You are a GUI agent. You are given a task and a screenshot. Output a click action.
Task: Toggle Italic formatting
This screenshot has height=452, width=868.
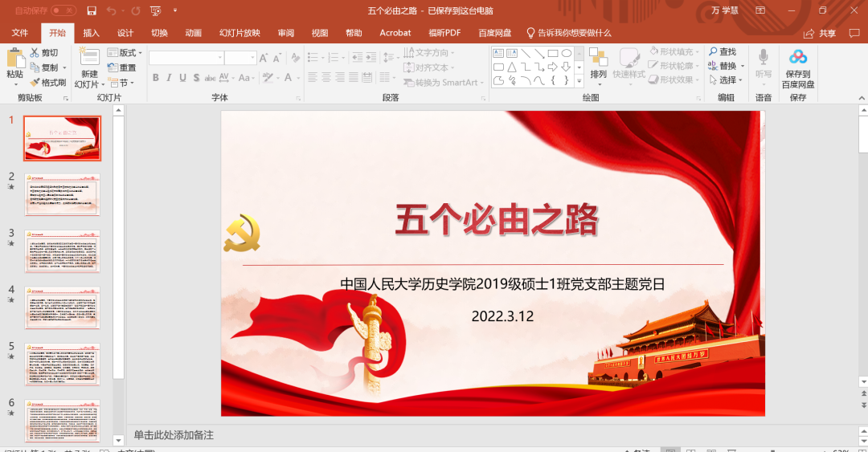point(169,77)
